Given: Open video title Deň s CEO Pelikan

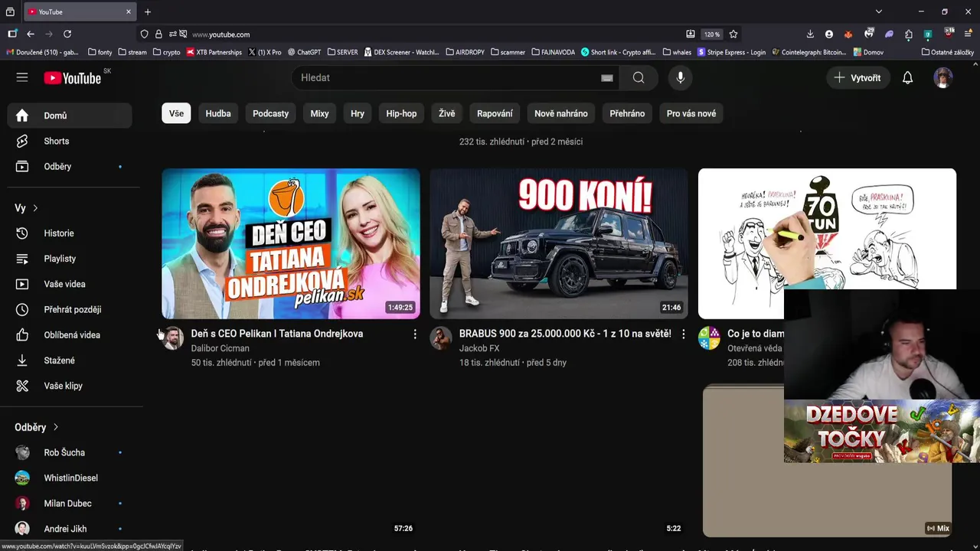Looking at the screenshot, I should click(x=277, y=334).
